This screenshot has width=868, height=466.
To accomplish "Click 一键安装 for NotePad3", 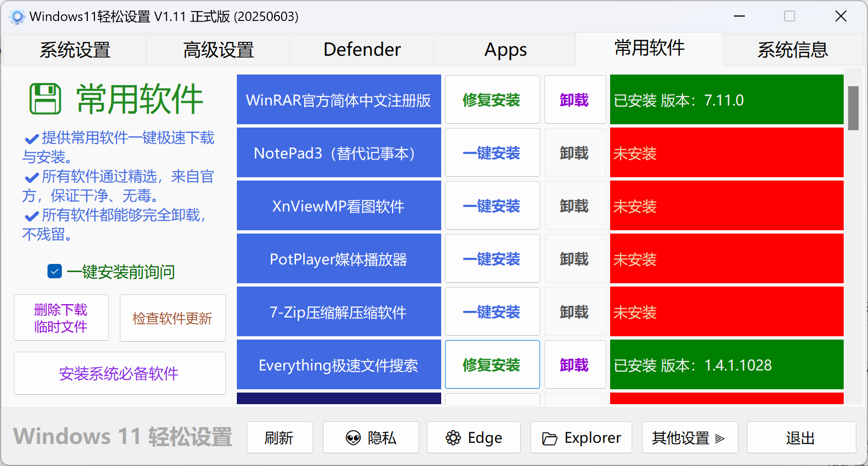I will 492,152.
